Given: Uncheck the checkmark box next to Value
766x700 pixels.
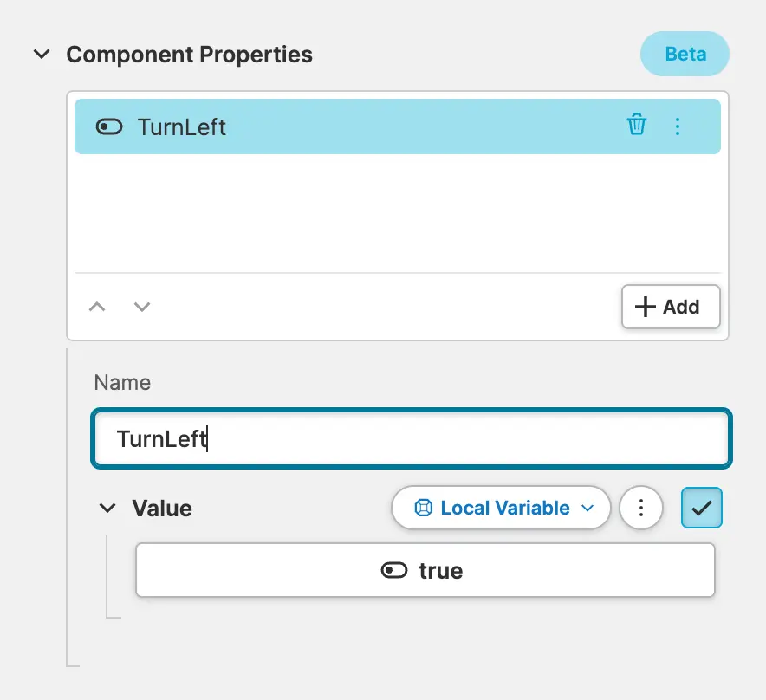Looking at the screenshot, I should (702, 509).
